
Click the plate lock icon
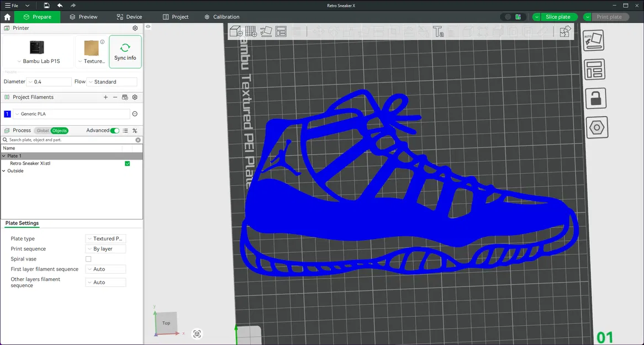595,99
